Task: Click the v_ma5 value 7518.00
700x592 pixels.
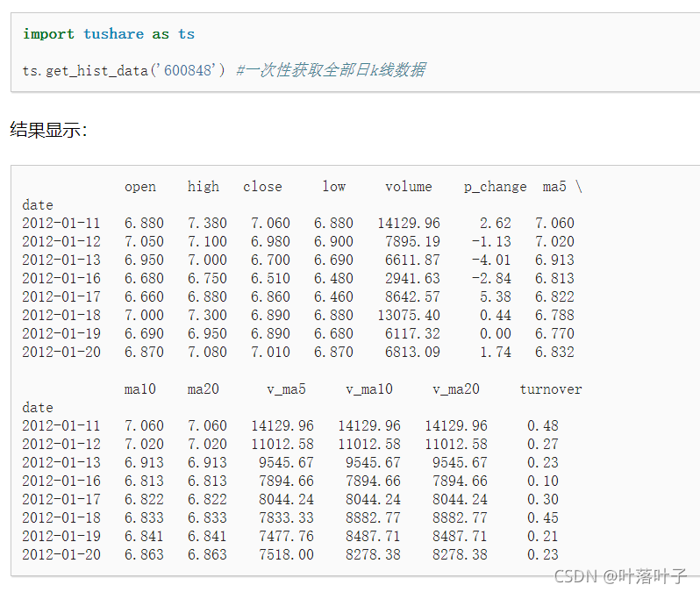Action: [286, 554]
